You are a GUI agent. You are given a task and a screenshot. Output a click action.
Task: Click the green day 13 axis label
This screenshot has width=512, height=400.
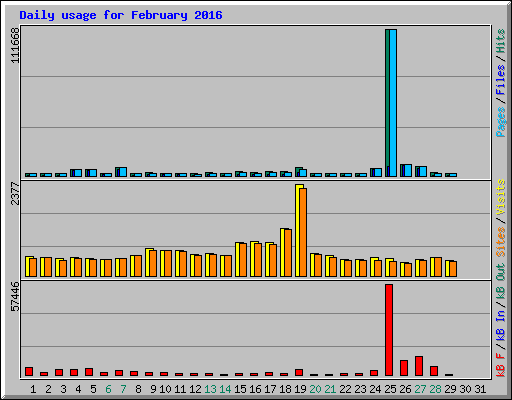[210, 389]
